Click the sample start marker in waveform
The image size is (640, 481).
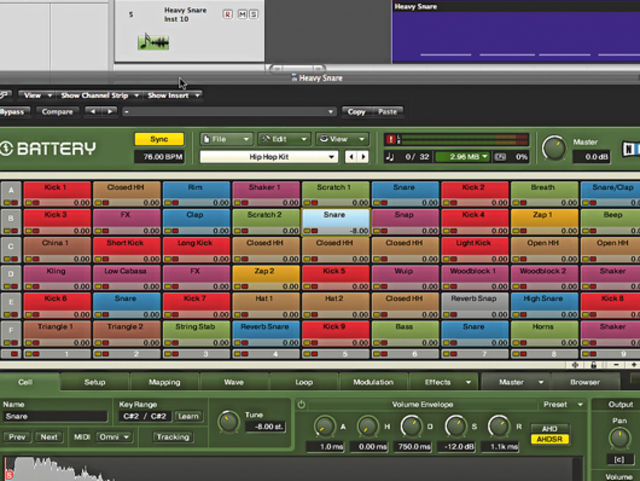point(9,475)
